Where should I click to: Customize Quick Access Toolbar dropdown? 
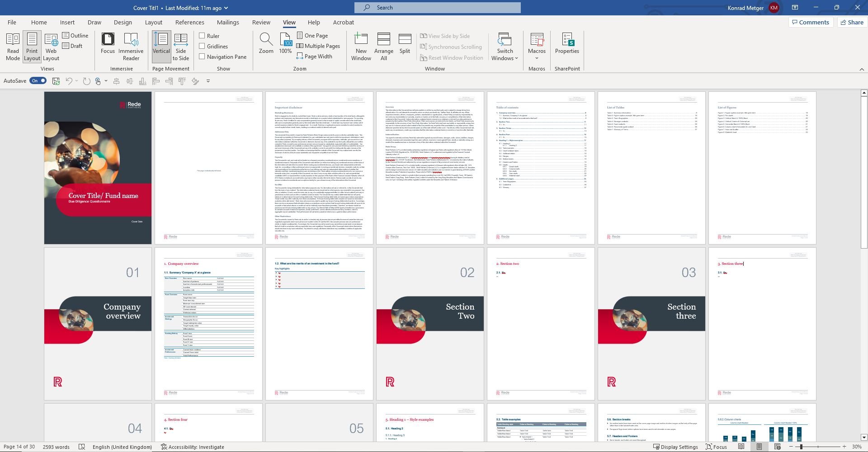[x=208, y=81]
